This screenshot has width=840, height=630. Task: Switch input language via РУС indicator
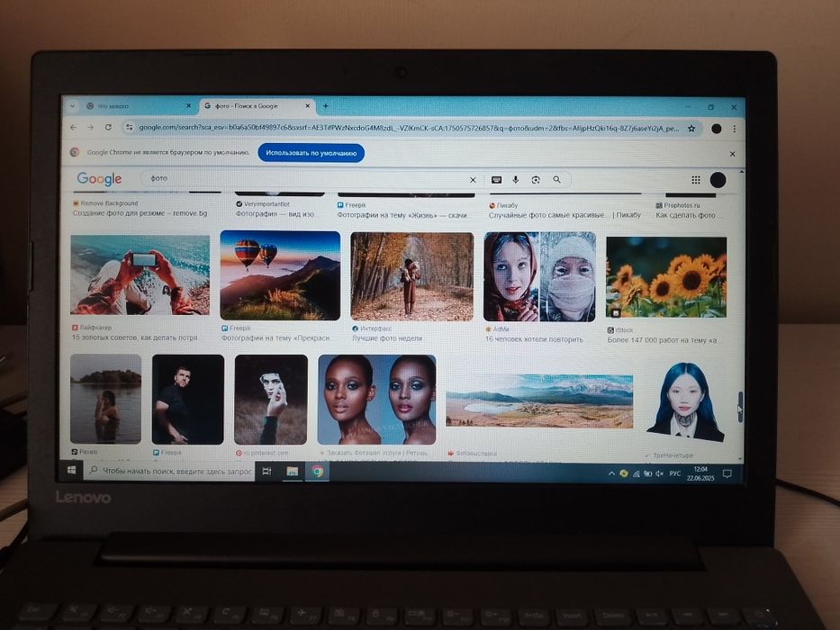pyautogui.click(x=675, y=473)
